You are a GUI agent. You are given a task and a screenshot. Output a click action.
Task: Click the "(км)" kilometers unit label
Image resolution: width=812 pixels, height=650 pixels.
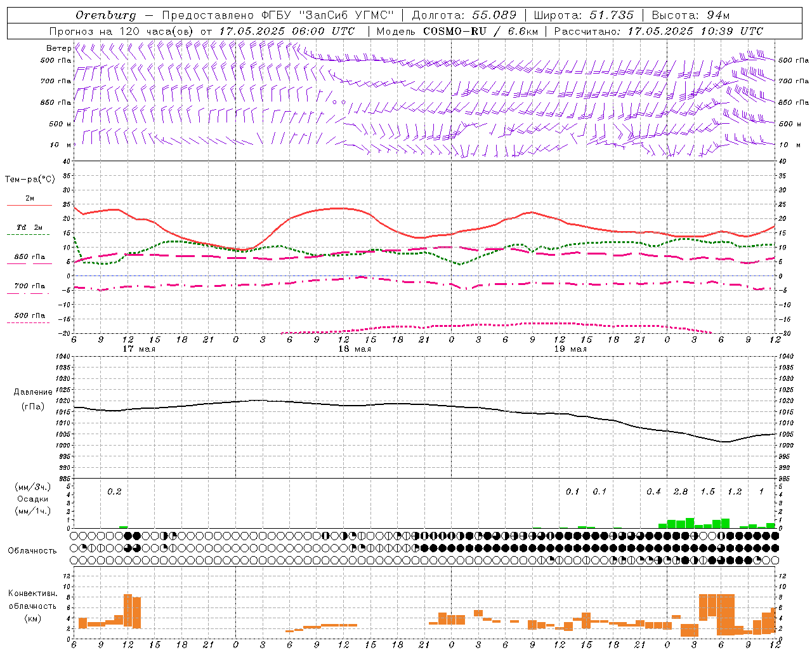(x=33, y=618)
